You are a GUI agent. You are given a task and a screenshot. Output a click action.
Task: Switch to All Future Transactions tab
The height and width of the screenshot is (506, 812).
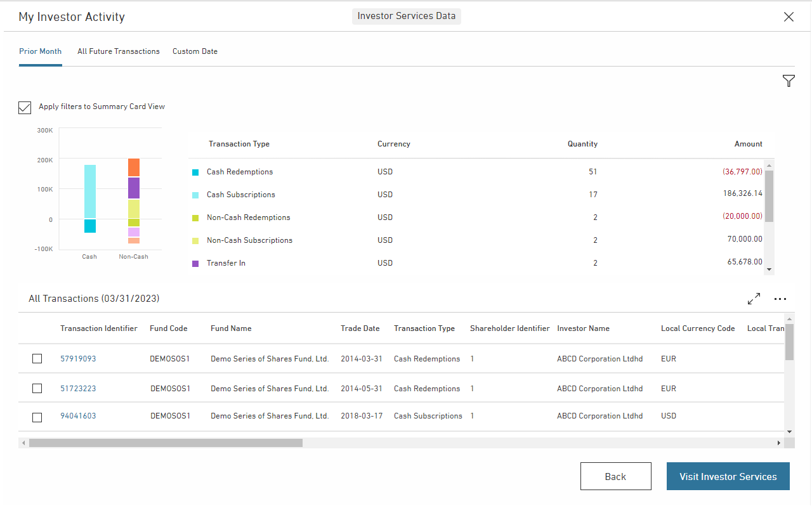[x=119, y=51]
